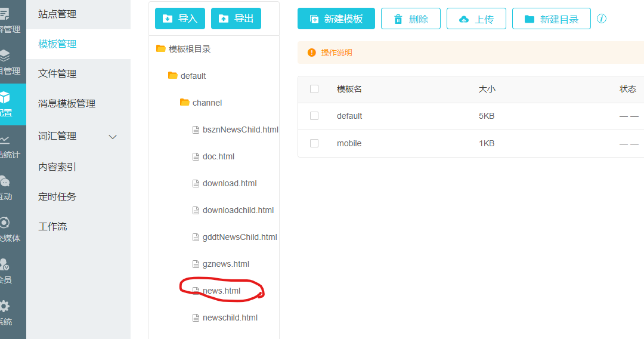Select download.html file in tree
Viewport: 644px width, 339px height.
click(x=230, y=183)
